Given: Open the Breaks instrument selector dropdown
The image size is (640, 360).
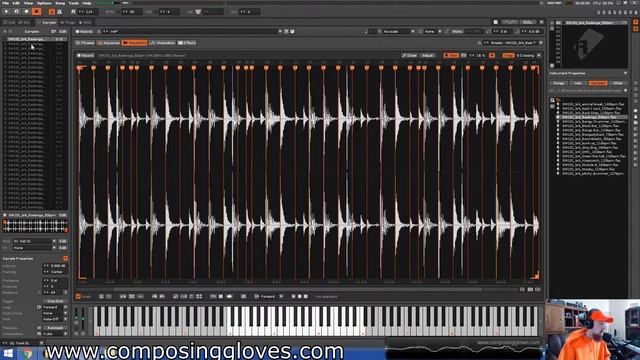Looking at the screenshot, I should (x=512, y=43).
